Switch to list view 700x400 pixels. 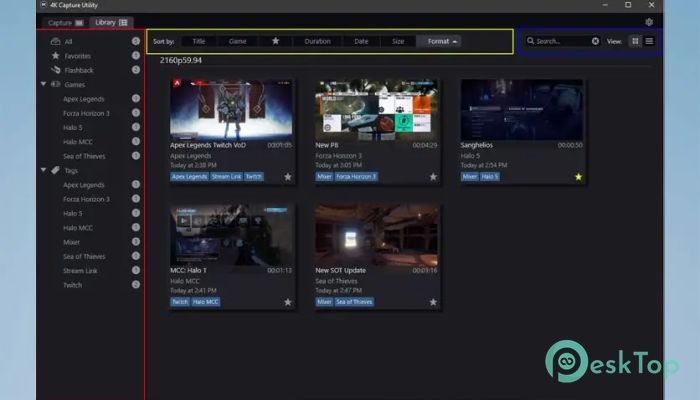[650, 41]
